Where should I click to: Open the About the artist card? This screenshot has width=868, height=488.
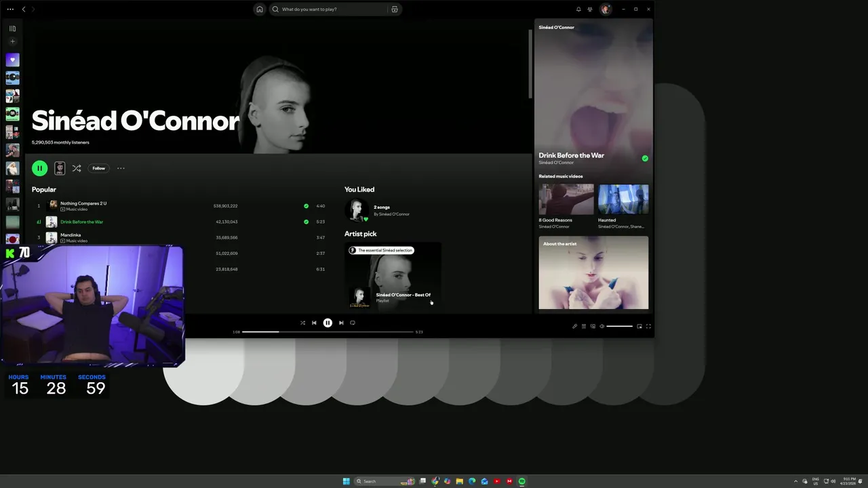593,272
